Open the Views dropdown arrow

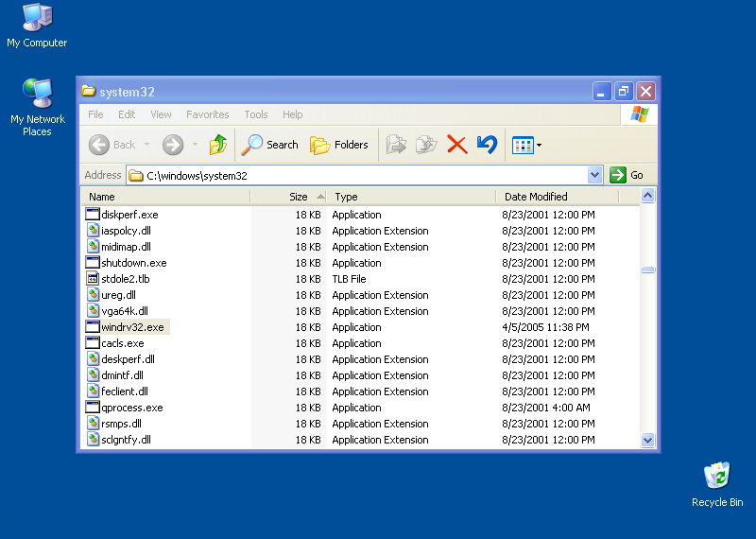click(539, 145)
